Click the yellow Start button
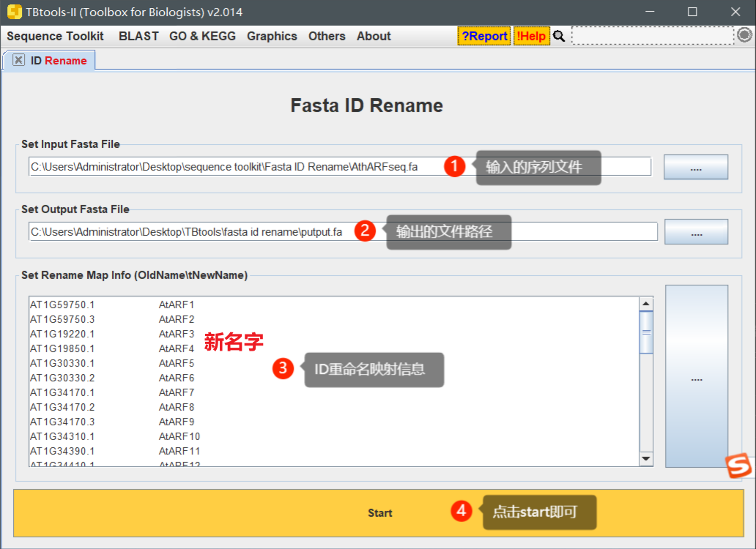 pos(379,513)
